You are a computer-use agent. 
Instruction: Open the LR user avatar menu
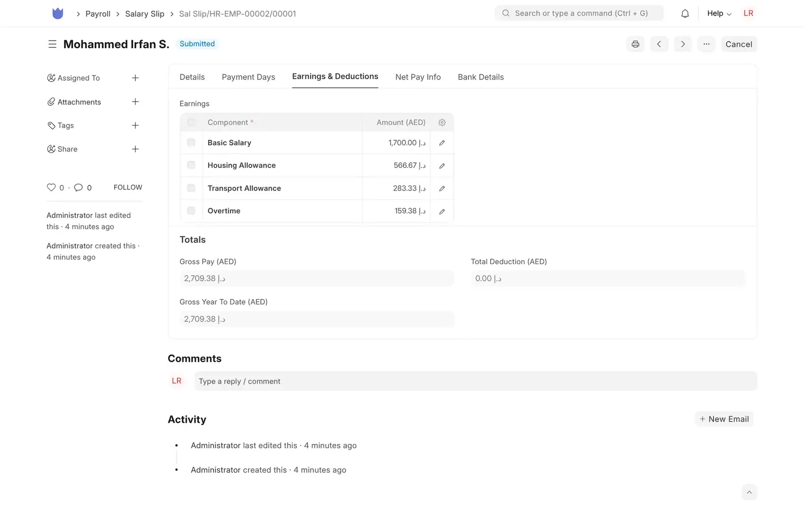[x=748, y=13]
